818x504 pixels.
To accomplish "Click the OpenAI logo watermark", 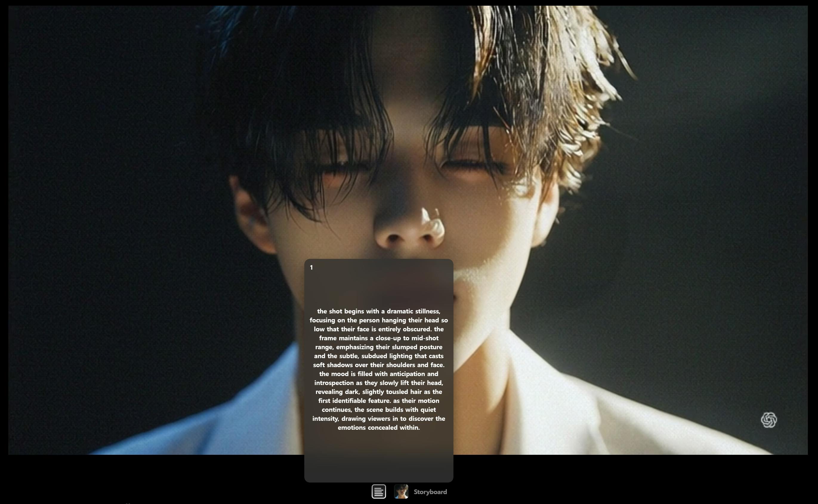I will [x=769, y=420].
